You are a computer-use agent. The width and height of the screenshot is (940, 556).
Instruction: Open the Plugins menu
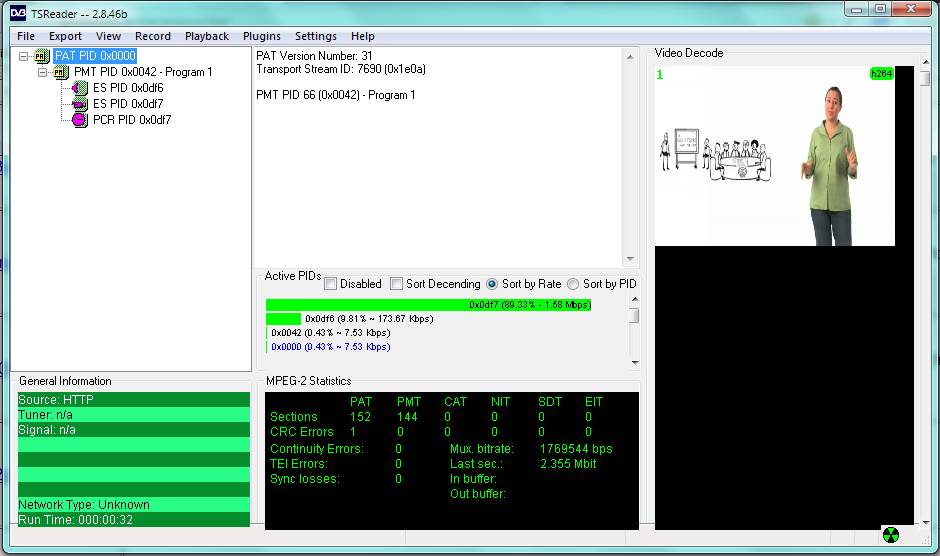tap(261, 36)
